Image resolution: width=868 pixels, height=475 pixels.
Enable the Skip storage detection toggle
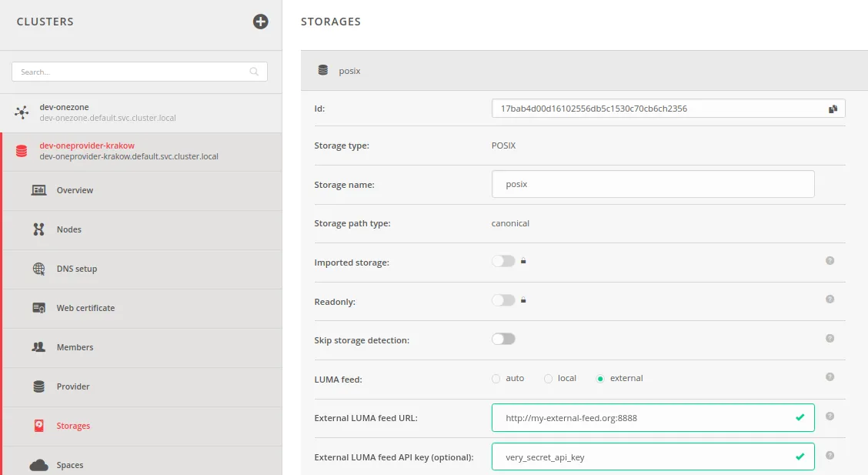[503, 338]
